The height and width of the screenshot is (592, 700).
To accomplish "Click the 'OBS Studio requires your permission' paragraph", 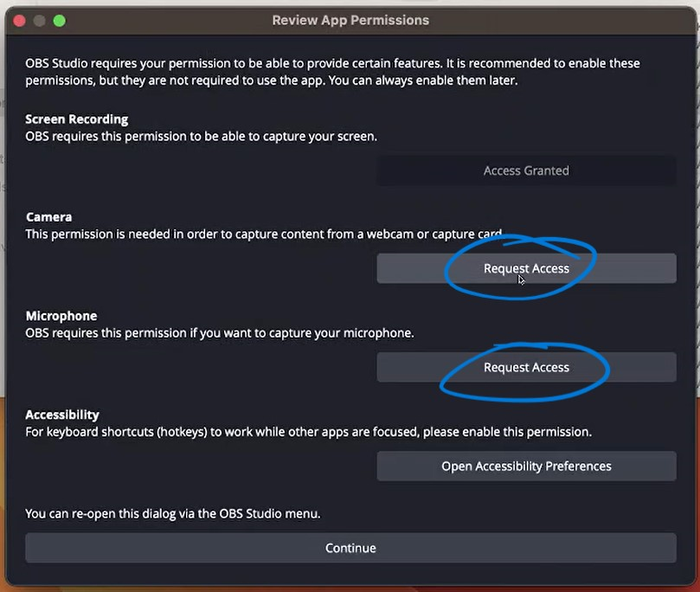I will coord(332,72).
